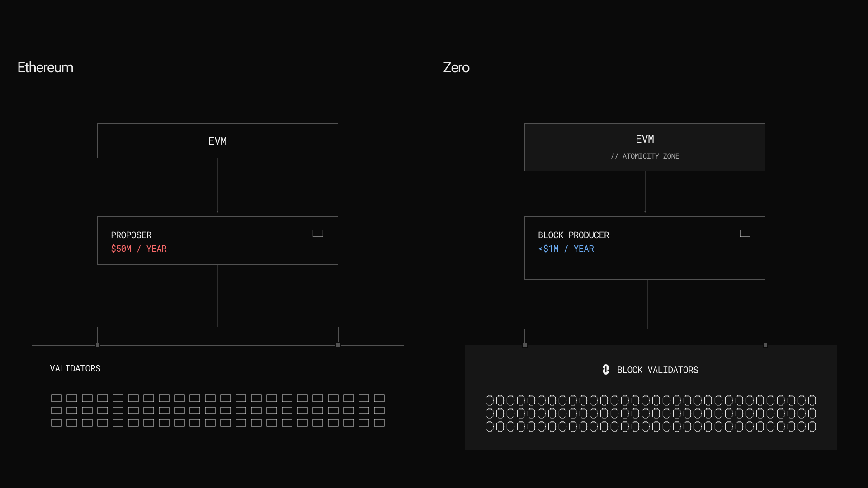Click the laptop icon in Proposer box
Screen dimensions: 868x488
click(x=318, y=234)
